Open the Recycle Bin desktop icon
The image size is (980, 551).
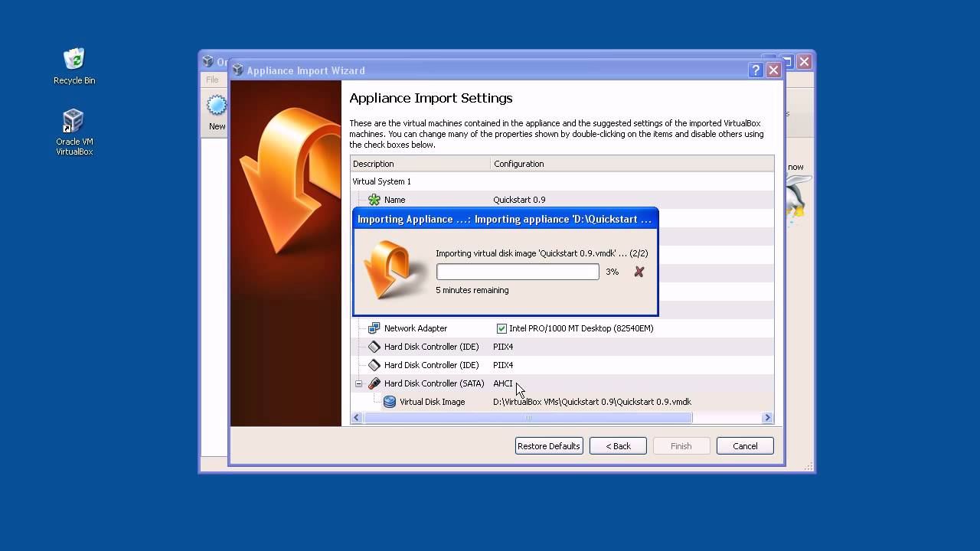[x=74, y=66]
